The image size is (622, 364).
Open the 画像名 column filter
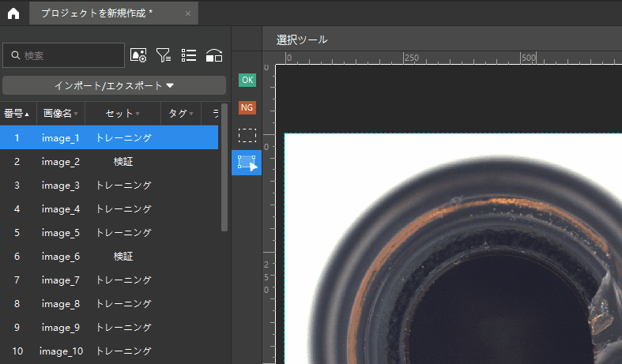pos(76,114)
